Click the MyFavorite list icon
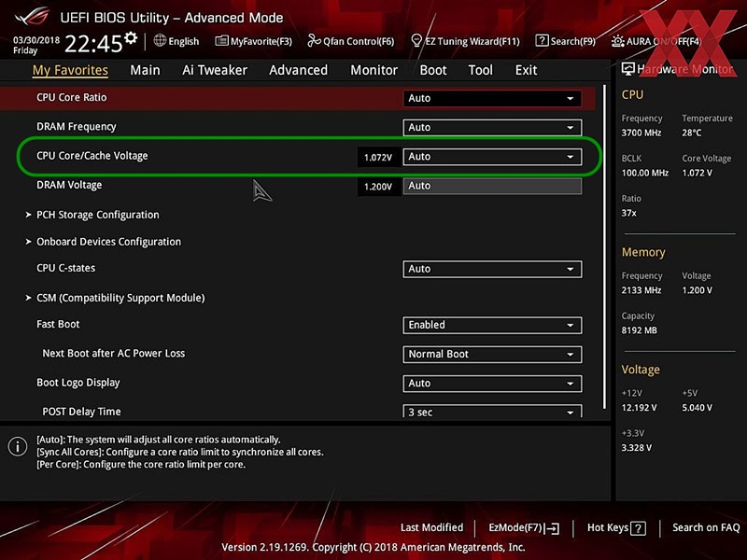The width and height of the screenshot is (747, 560). click(x=221, y=41)
